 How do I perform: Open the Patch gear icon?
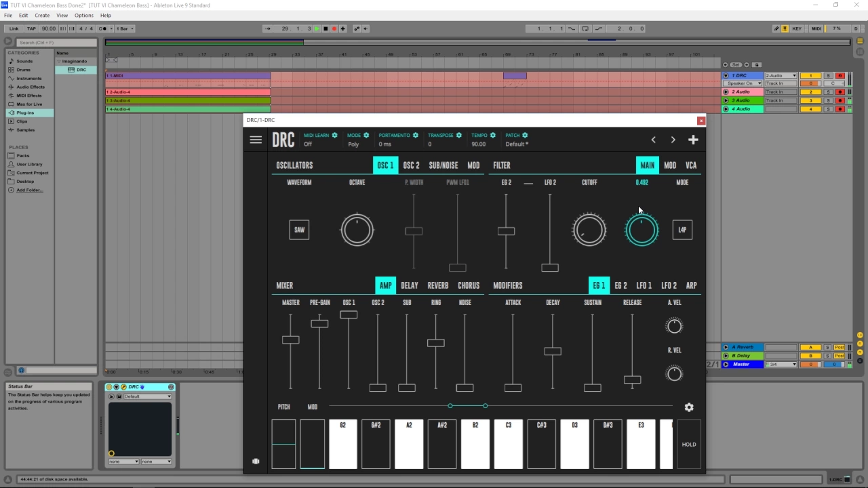525,136
